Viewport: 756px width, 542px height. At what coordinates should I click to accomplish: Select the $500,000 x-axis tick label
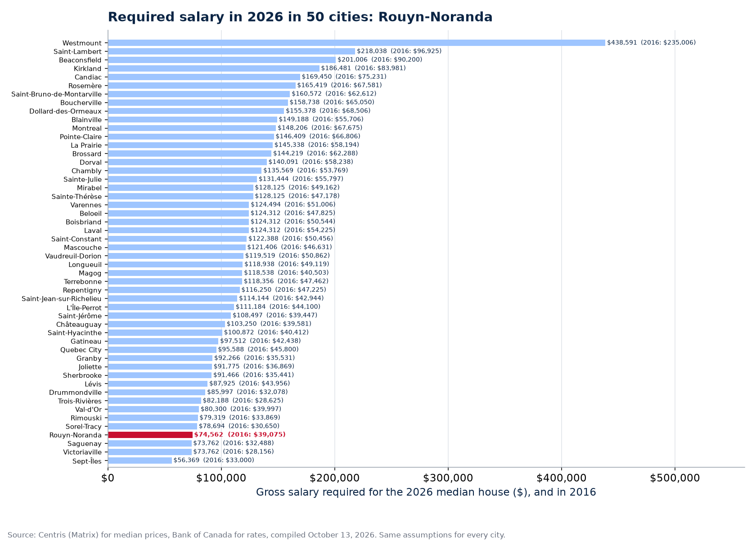click(x=675, y=478)
